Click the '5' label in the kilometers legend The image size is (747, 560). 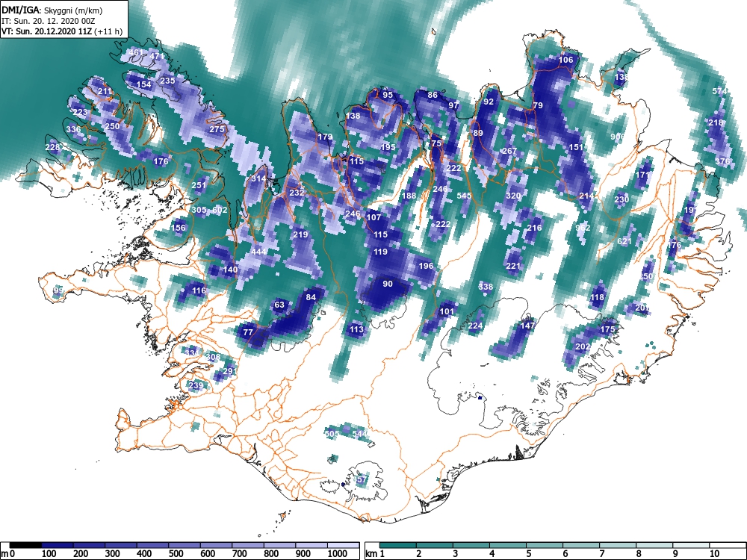(x=529, y=554)
